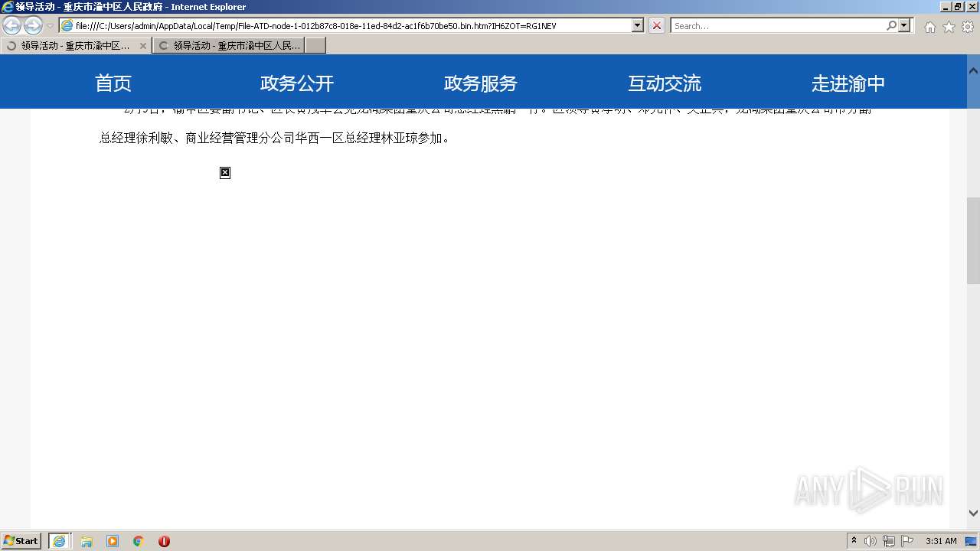Go to 首页 in the site navigation
Screen dimensions: 980x551
[113, 83]
